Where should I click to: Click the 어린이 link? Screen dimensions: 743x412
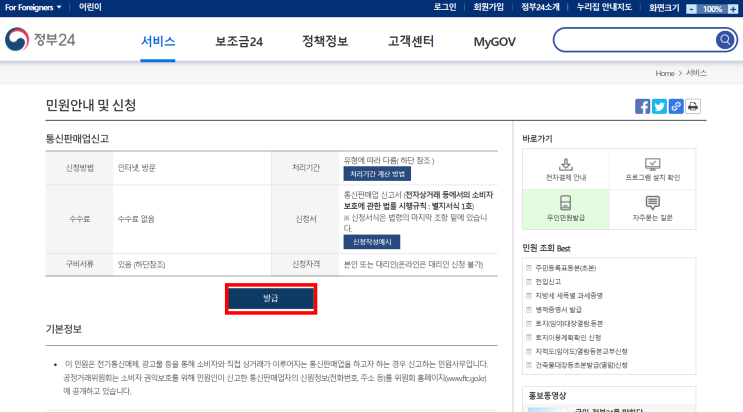tap(90, 8)
